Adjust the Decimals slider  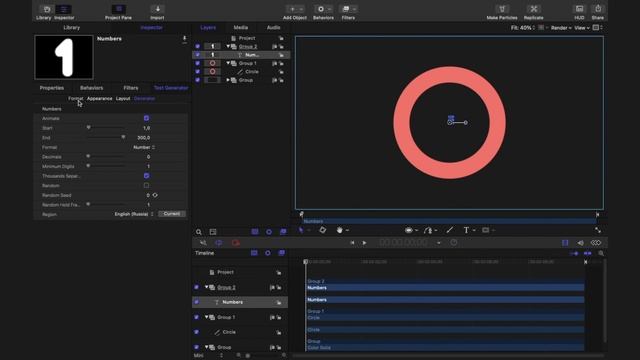pyautogui.click(x=88, y=157)
